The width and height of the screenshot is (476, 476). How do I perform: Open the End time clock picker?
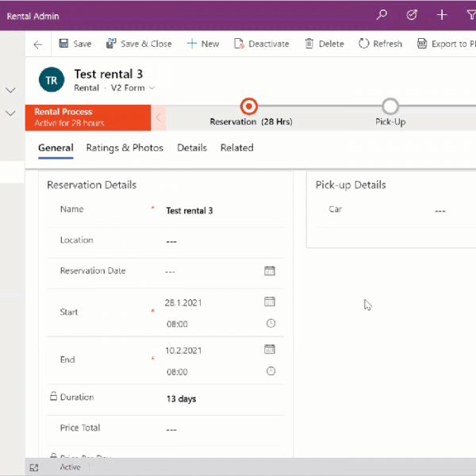(x=271, y=371)
